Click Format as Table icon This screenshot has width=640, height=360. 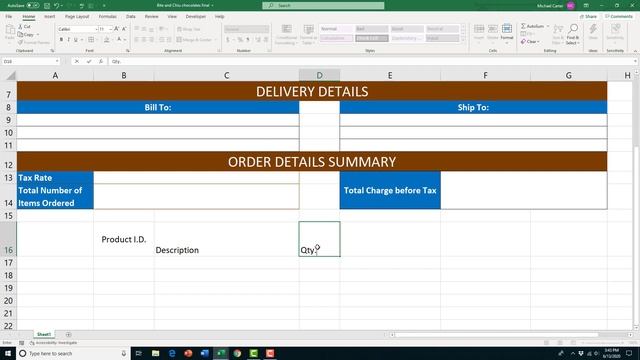pyautogui.click(x=308, y=29)
